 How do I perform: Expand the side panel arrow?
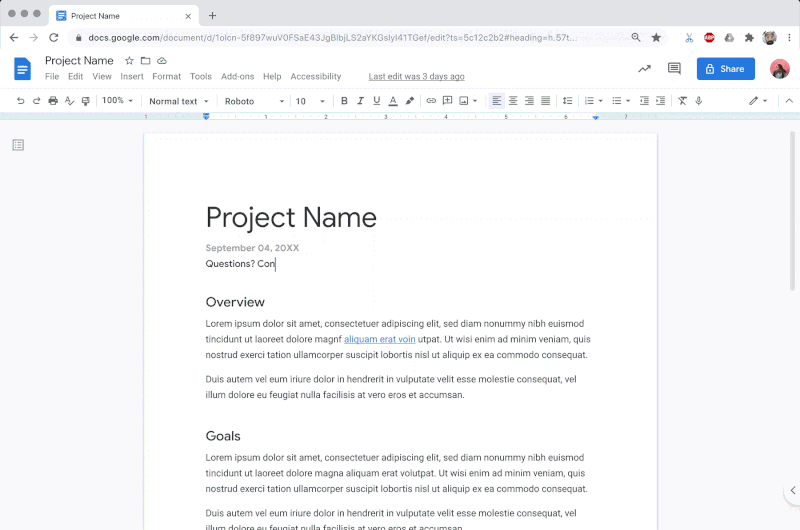click(x=792, y=490)
